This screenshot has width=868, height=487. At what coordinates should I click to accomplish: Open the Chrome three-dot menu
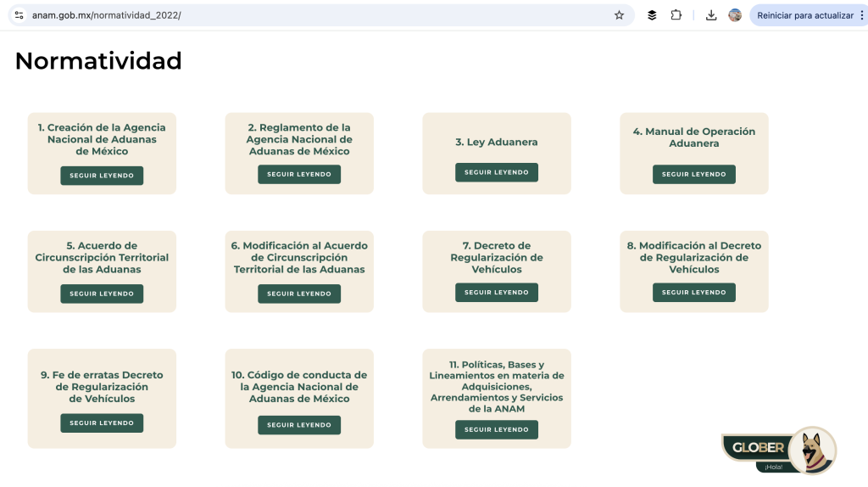click(862, 15)
